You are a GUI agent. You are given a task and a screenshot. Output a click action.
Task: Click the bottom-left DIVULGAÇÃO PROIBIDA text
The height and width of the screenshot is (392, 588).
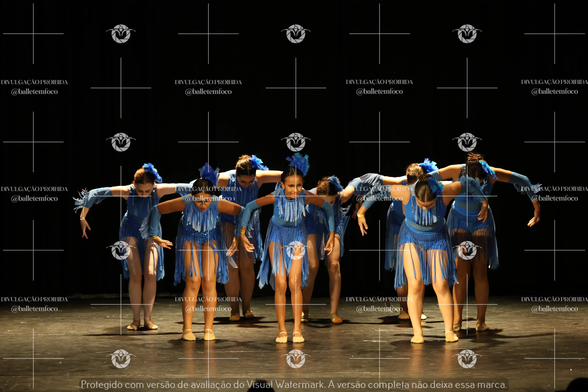point(34,299)
